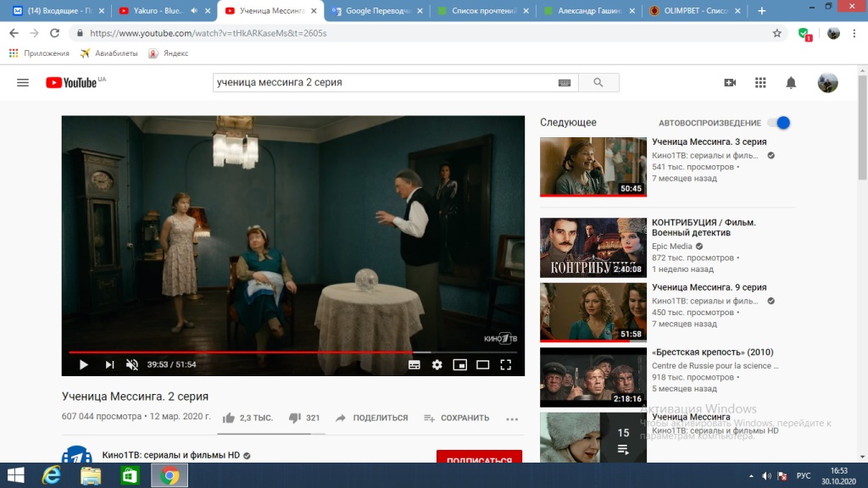Switch to the Google Переводчик tab

[377, 10]
